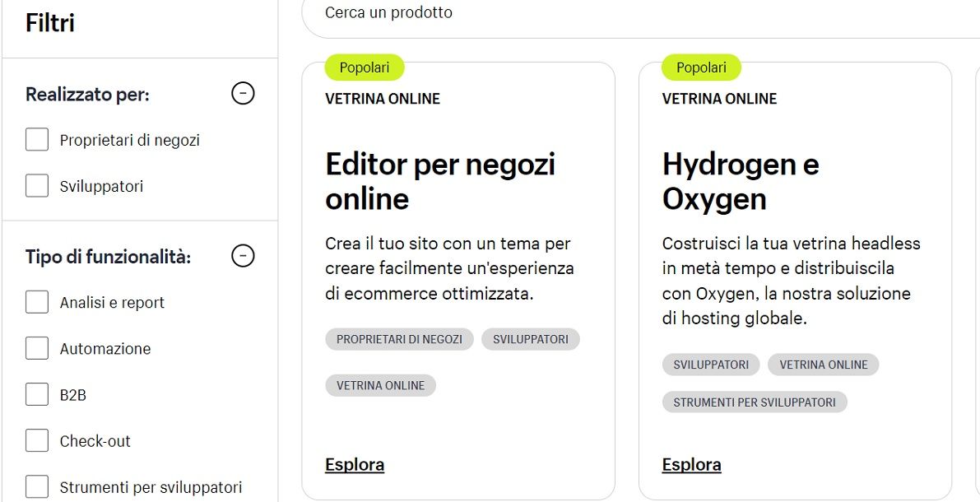Click VETRINA ONLINE tag in Hydrogen e Oxygen card
Screen dimensions: 980x502
[823, 365]
